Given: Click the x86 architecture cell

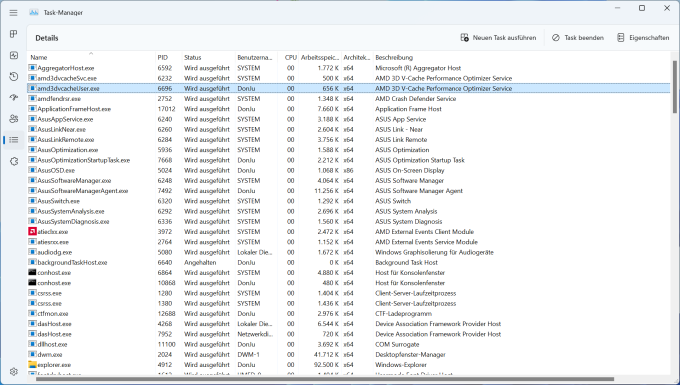Looking at the screenshot, I should (x=348, y=170).
